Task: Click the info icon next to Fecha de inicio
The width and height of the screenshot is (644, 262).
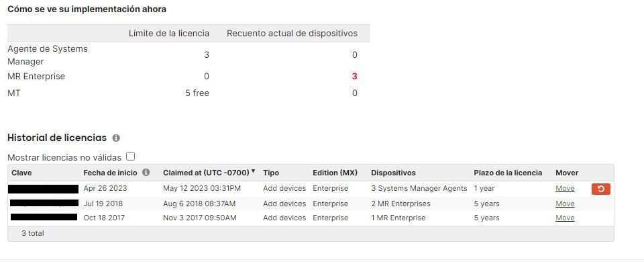Action: coord(146,173)
